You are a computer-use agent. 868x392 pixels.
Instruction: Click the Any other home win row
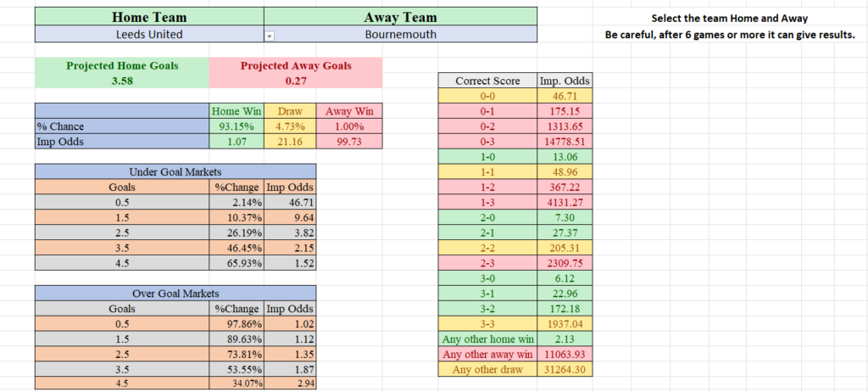(515, 339)
